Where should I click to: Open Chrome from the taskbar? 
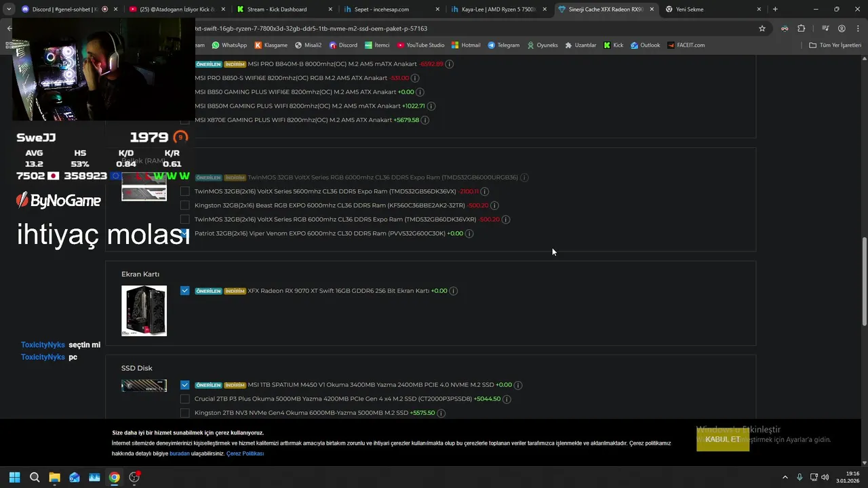114,477
